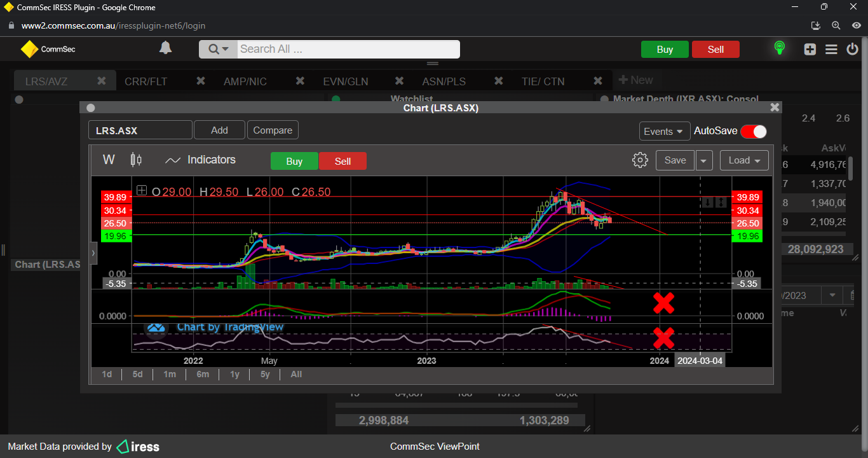Switch to the ASN/PLS tab
Viewport: 868px width, 458px height.
point(444,81)
